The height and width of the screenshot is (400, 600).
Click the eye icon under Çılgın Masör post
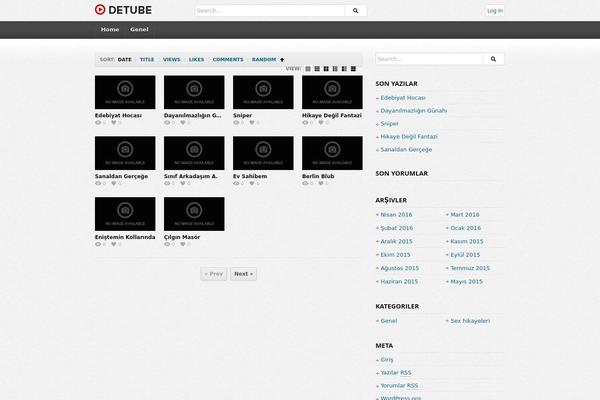pyautogui.click(x=167, y=244)
